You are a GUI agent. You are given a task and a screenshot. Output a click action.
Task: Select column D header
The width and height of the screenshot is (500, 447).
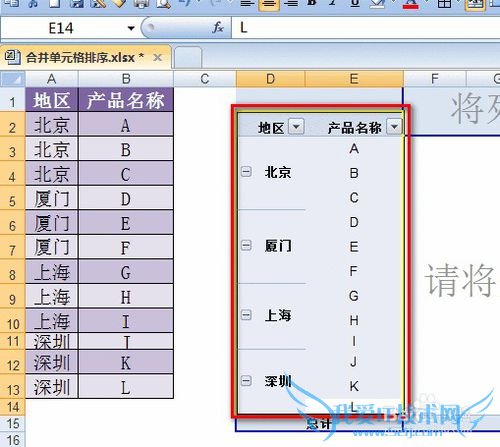(270, 79)
